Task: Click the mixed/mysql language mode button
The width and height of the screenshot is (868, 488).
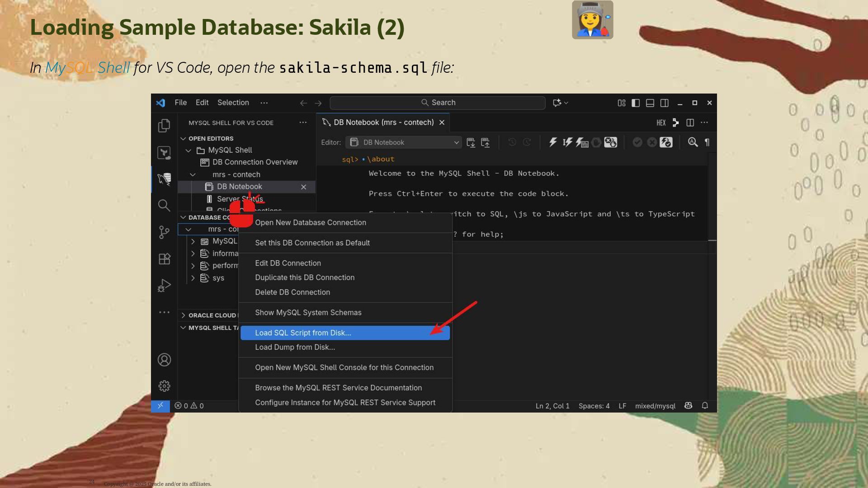Action: click(x=655, y=406)
